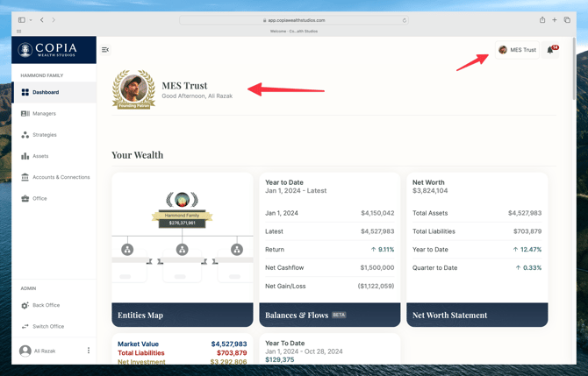This screenshot has width=588, height=376.
Task: Click the Accounts & Connections bank icon
Action: (x=25, y=177)
